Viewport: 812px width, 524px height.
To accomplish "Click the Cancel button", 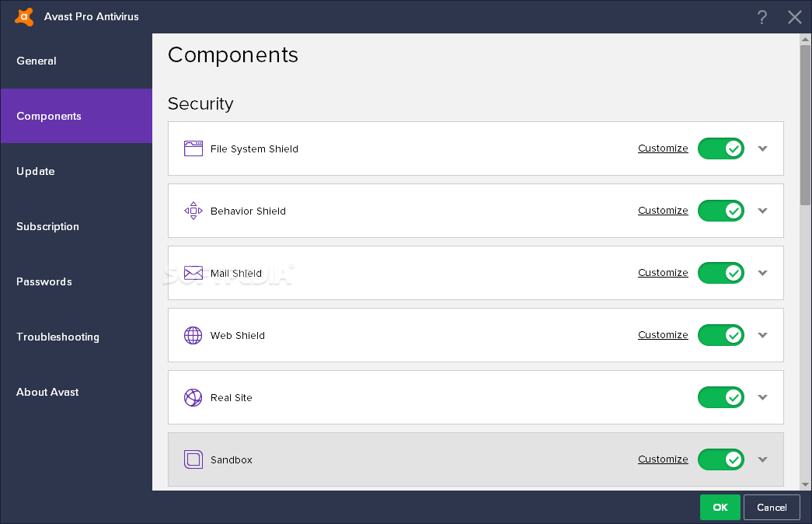I will (x=772, y=508).
